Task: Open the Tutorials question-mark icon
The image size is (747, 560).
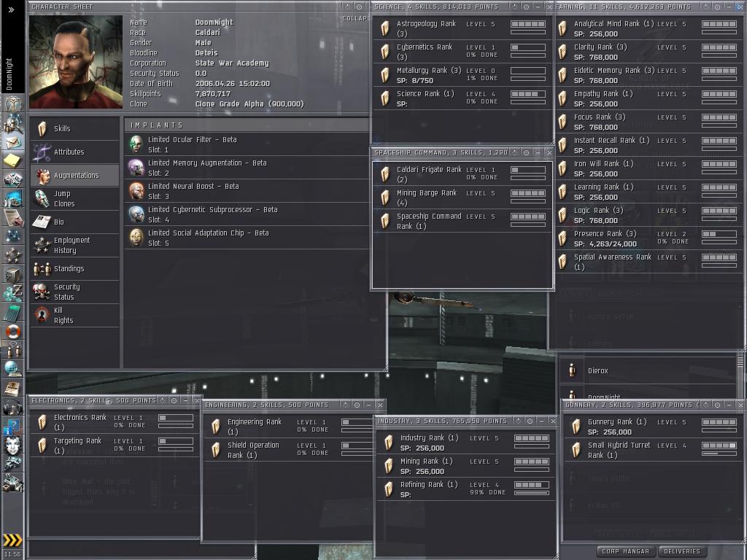Action: 13,426
